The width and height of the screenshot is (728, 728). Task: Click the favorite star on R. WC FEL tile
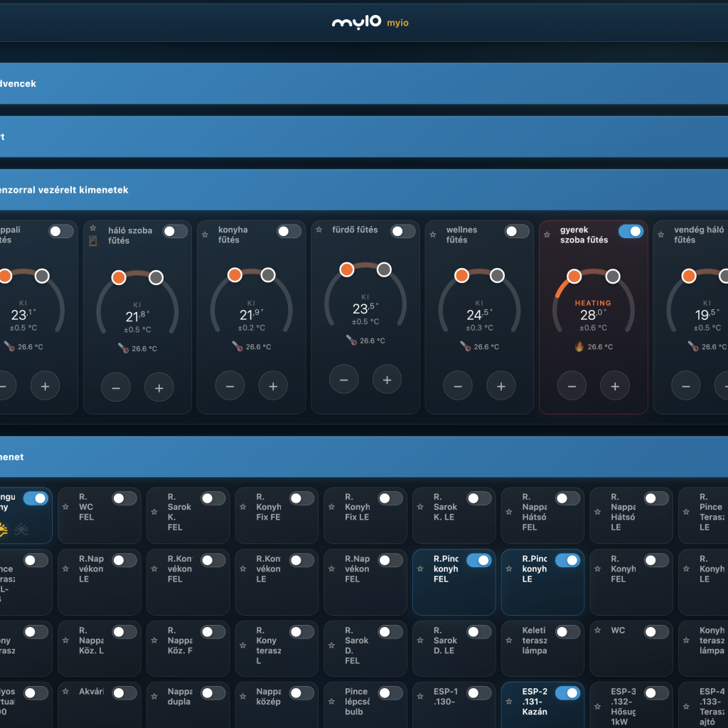click(x=66, y=507)
